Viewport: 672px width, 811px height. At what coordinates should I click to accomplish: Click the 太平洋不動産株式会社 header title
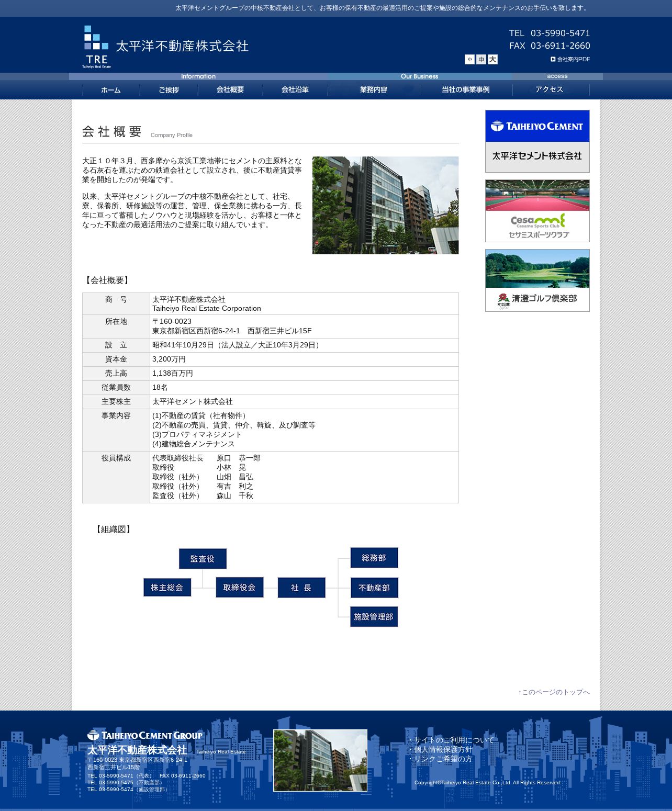click(182, 46)
